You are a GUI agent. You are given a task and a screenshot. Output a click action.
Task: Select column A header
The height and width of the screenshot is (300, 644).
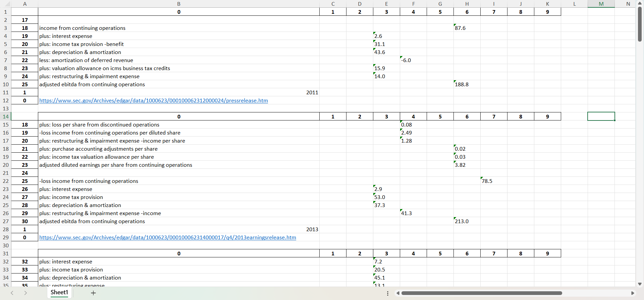click(x=25, y=4)
